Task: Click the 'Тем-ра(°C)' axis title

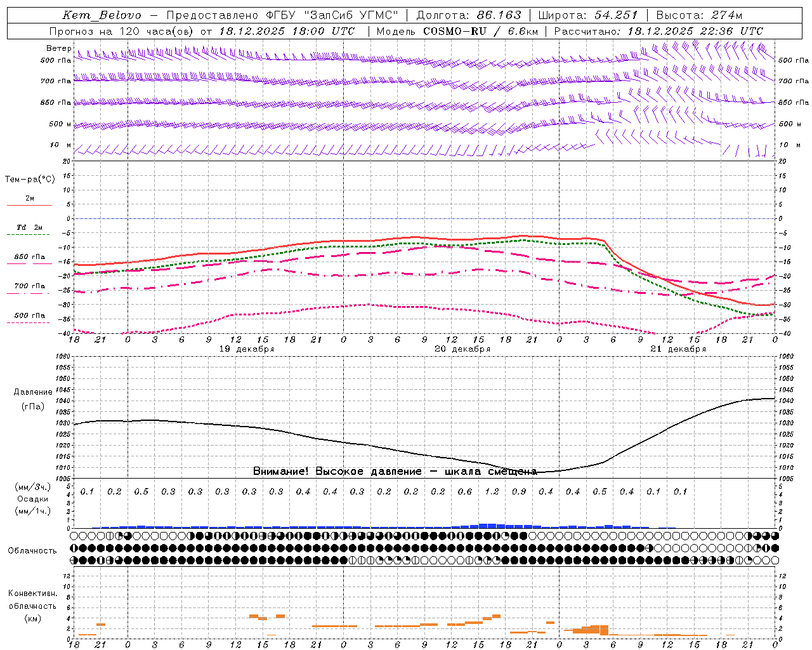Action: tap(30, 180)
